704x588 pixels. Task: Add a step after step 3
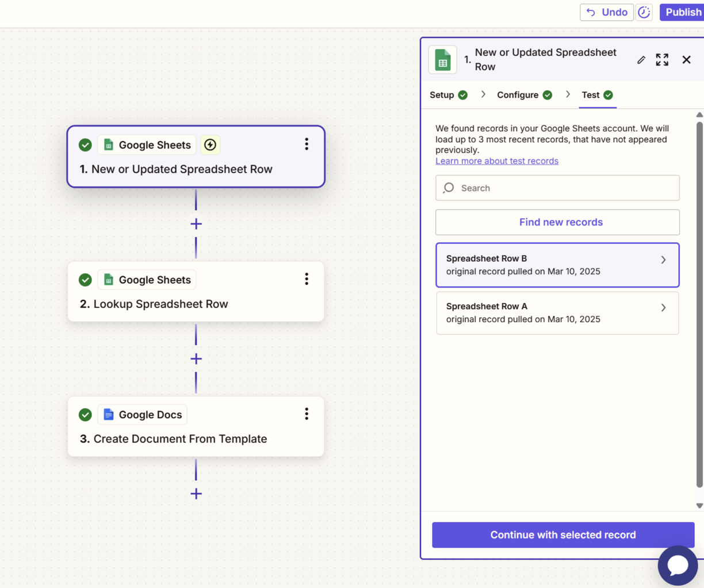coord(196,494)
